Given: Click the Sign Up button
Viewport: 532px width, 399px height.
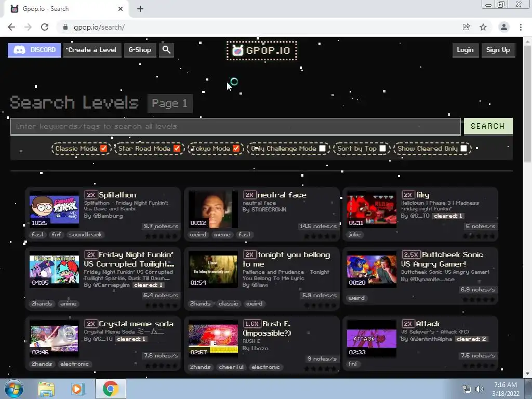Looking at the screenshot, I should 498,50.
